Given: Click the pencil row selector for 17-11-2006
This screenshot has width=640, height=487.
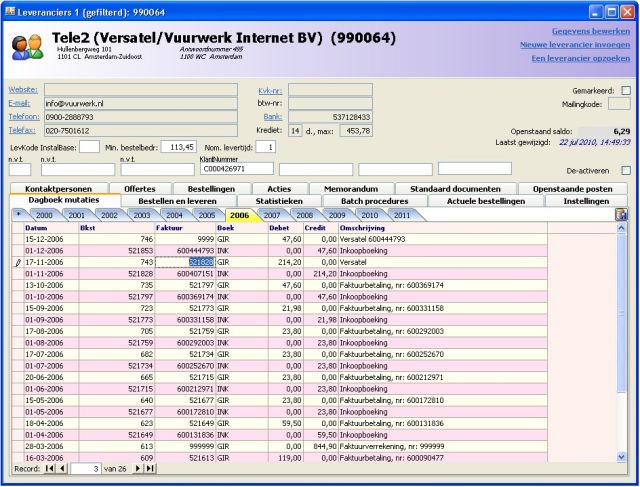Looking at the screenshot, I should point(15,261).
